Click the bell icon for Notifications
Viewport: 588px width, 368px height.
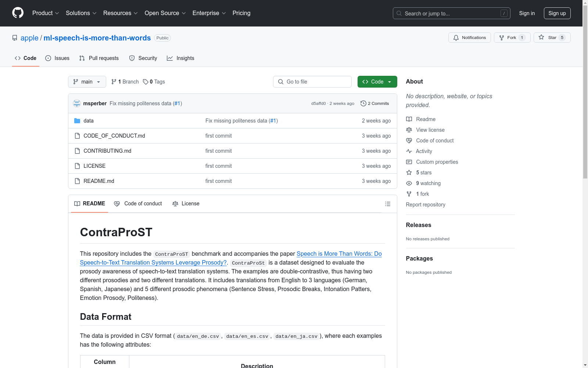(x=456, y=38)
